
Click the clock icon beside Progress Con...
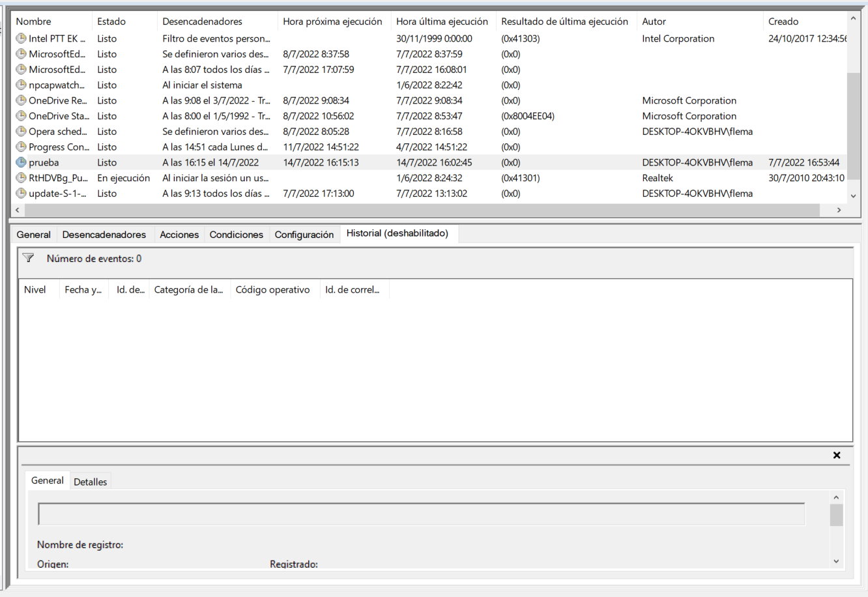tap(20, 147)
